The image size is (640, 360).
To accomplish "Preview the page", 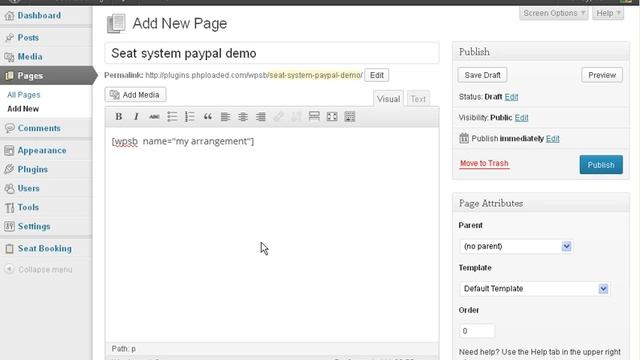I will [602, 75].
